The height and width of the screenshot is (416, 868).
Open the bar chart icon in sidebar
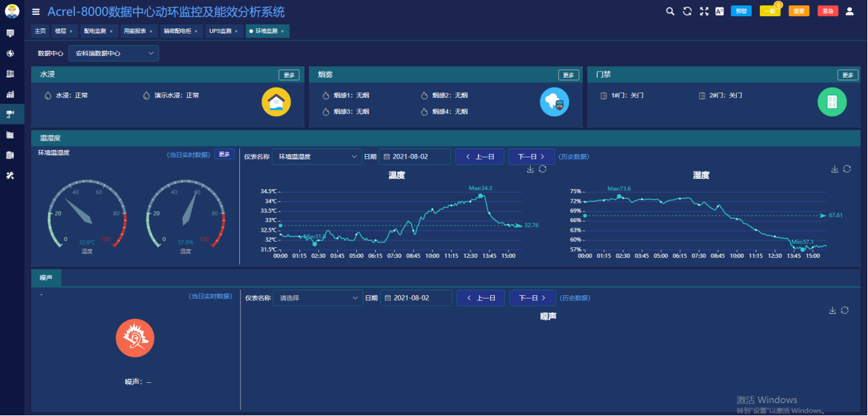[10, 94]
